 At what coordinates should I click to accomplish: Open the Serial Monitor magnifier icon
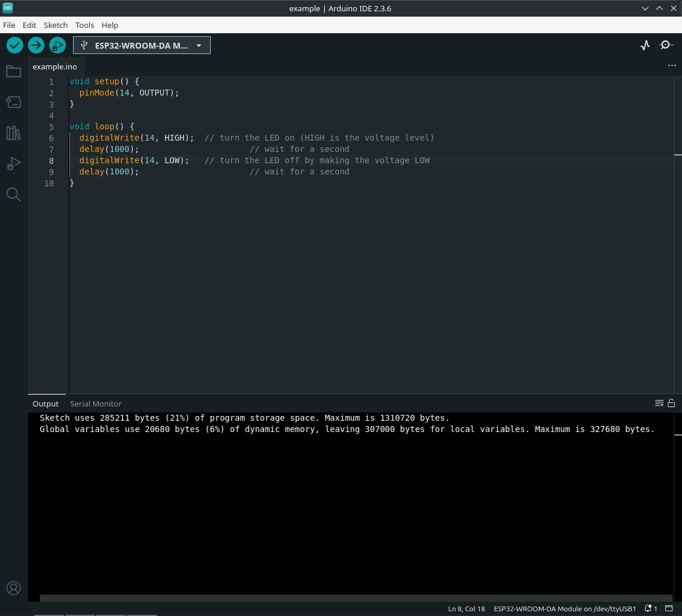(665, 45)
